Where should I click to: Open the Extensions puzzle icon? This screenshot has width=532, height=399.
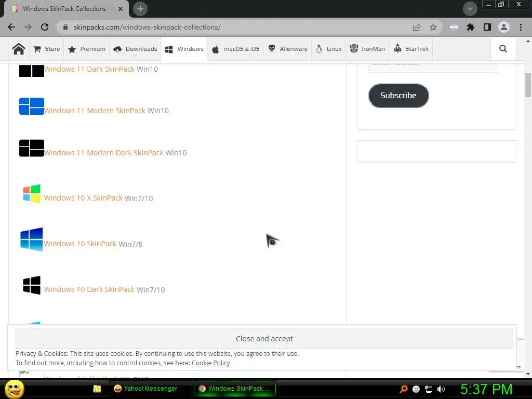(x=471, y=27)
